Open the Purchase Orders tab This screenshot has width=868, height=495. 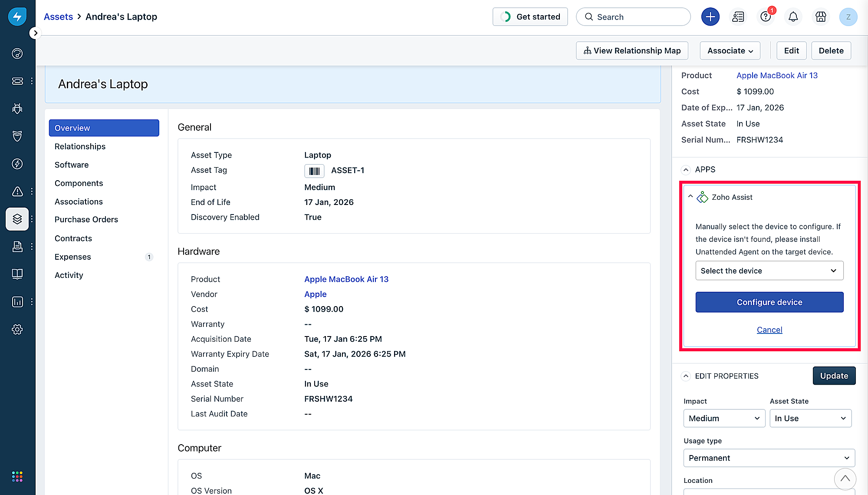point(86,219)
